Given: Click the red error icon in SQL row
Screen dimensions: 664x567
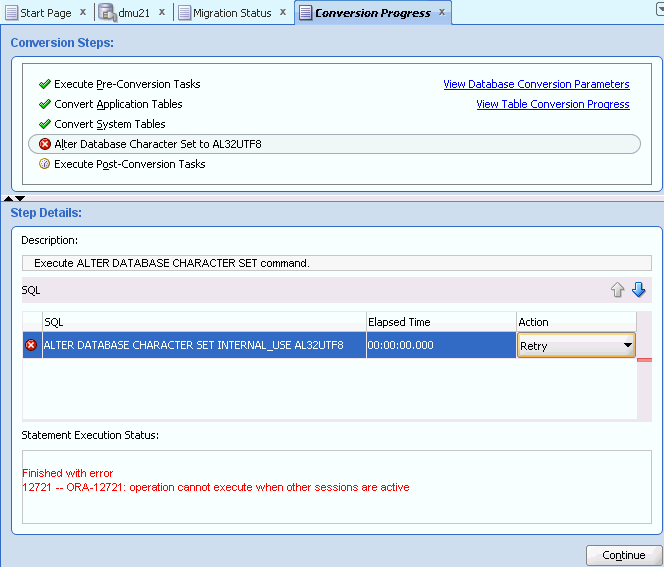Looking at the screenshot, I should coord(31,346).
